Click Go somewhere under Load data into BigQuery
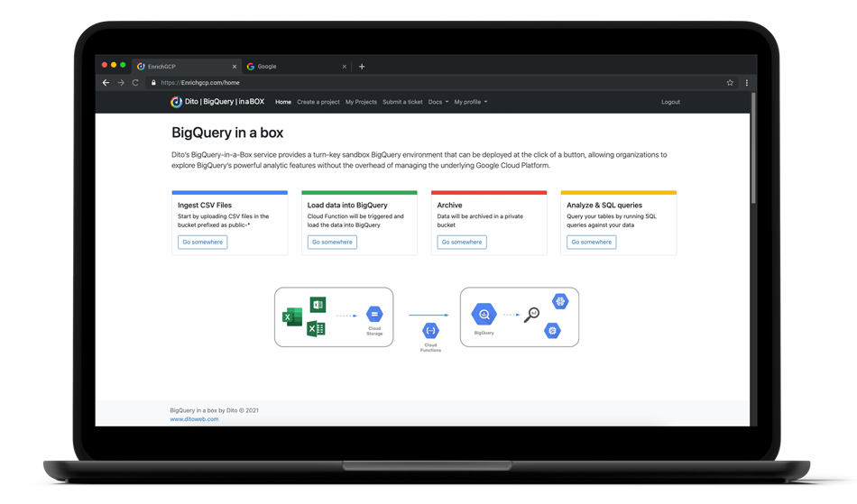Screen dimensions: 857x504 click(332, 242)
